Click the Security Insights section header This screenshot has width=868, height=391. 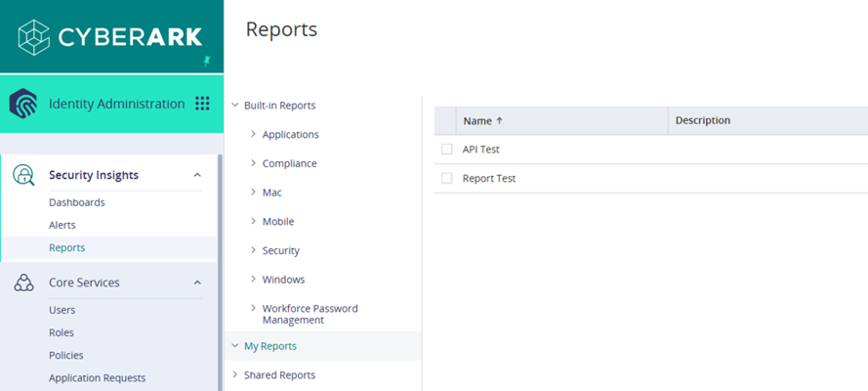(x=94, y=175)
